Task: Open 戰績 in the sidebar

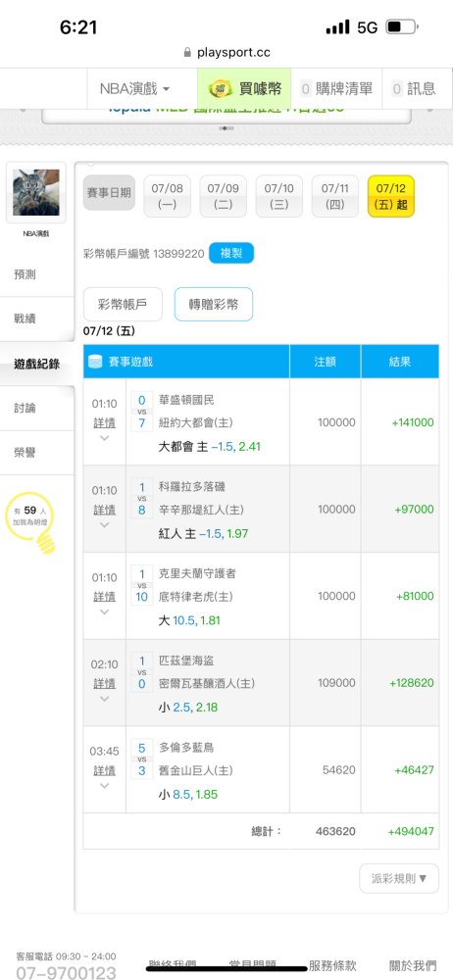Action: 25,318
